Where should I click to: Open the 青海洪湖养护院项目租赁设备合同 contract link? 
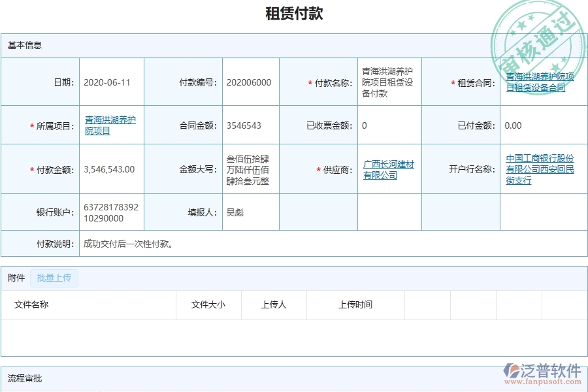pos(538,82)
